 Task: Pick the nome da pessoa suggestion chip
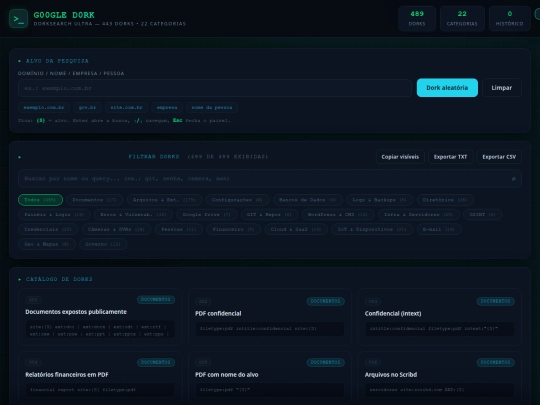212,107
